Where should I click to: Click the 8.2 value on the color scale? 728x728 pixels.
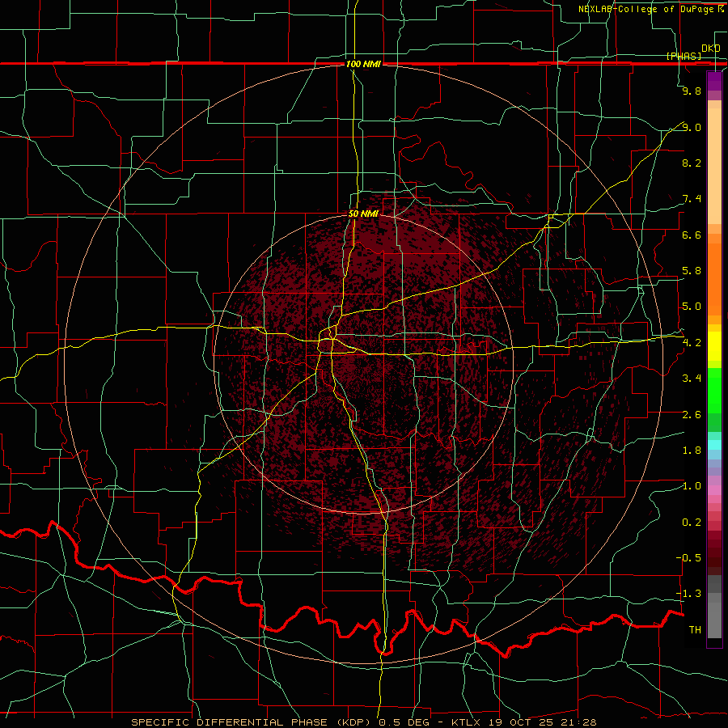pyautogui.click(x=692, y=163)
